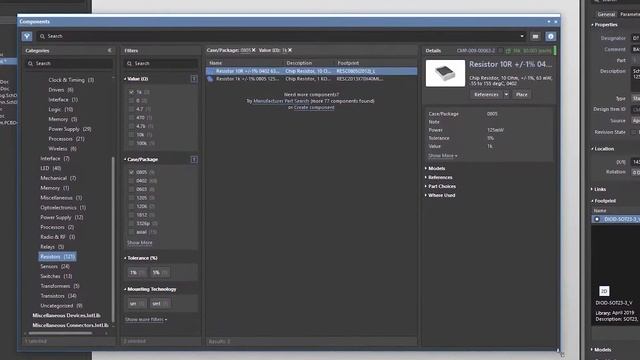
Task: Click the Categories horizontal scrollbar
Action: (x=60, y=333)
